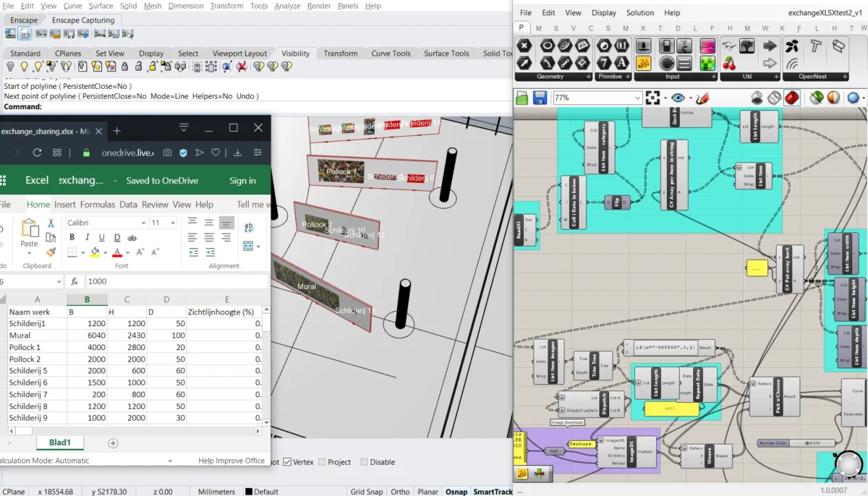Viewport: 868px width, 496px height.
Task: Select the Point parameter in Grasshopper Geometry panel
Action: point(524,46)
